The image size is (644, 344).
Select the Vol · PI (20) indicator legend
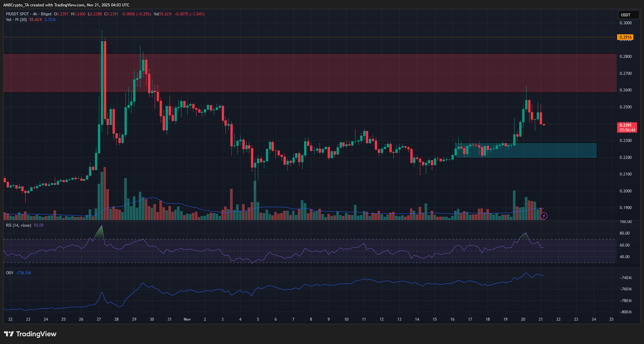[16, 19]
